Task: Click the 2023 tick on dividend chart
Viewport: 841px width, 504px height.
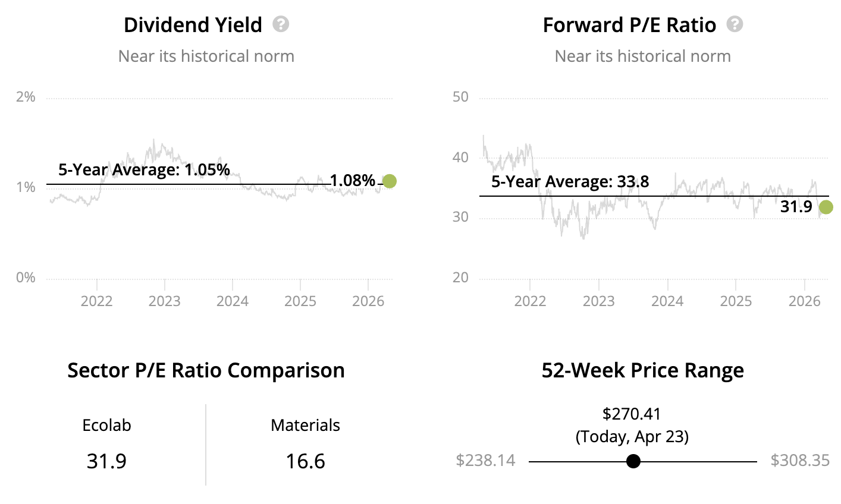Action: pos(164,301)
